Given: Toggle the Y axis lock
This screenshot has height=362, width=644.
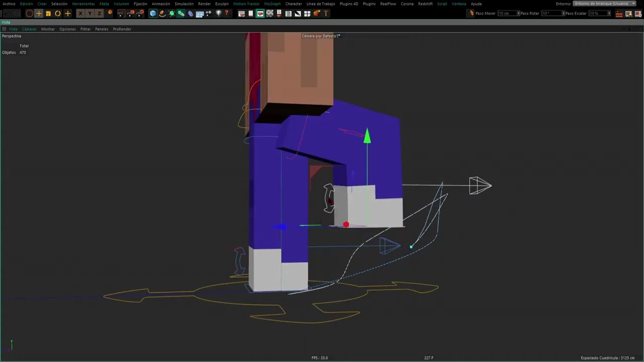Looking at the screenshot, I should (x=90, y=14).
